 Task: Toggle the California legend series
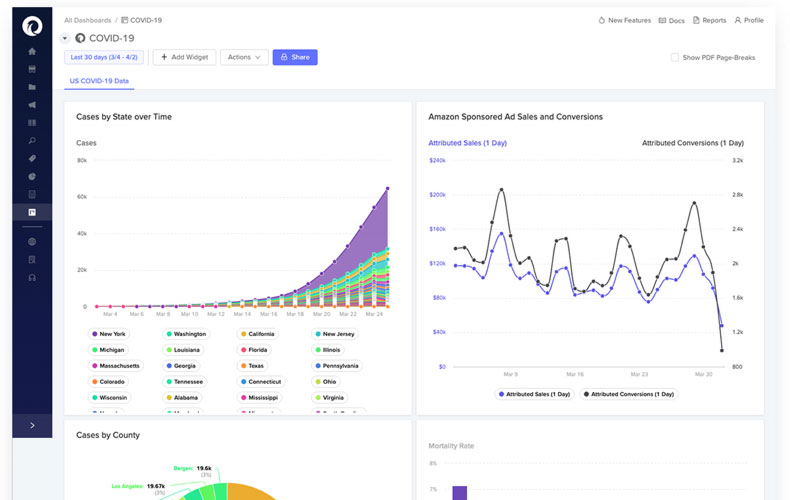257,334
